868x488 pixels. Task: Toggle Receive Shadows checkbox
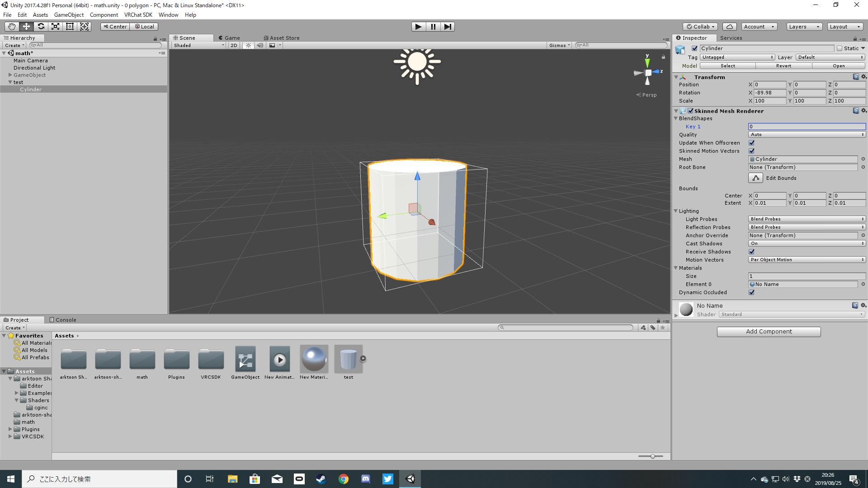click(752, 252)
